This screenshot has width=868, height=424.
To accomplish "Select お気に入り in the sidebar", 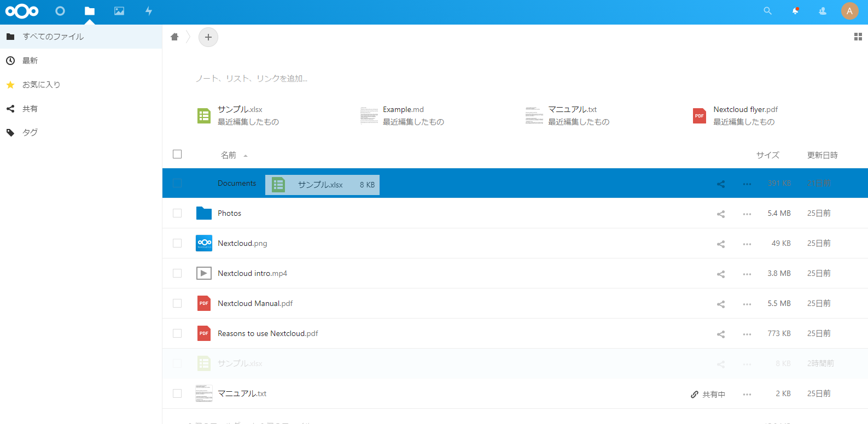I will click(81, 85).
